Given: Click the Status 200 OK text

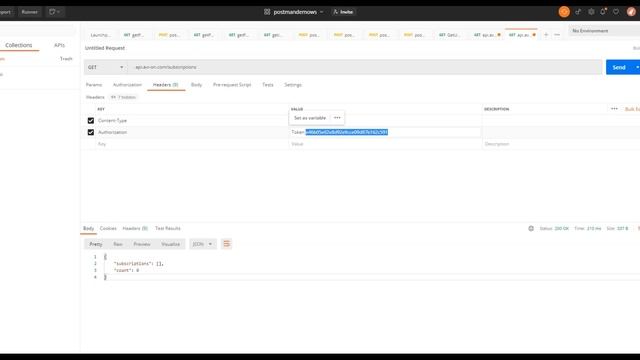Looking at the screenshot, I should [554, 229].
